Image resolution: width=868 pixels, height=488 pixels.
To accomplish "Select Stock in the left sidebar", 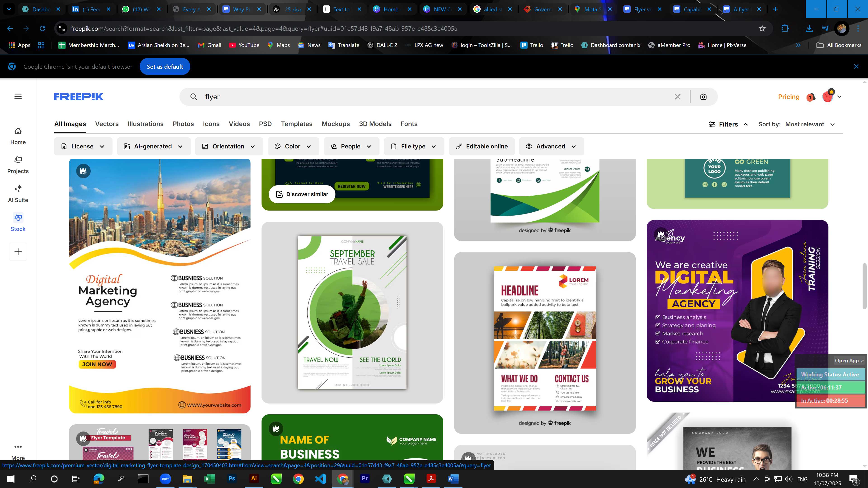I will point(18,223).
